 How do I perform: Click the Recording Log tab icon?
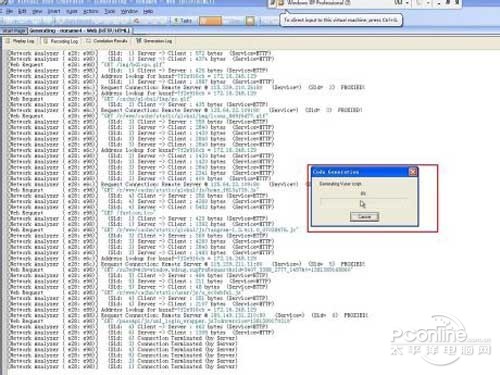pos(46,41)
